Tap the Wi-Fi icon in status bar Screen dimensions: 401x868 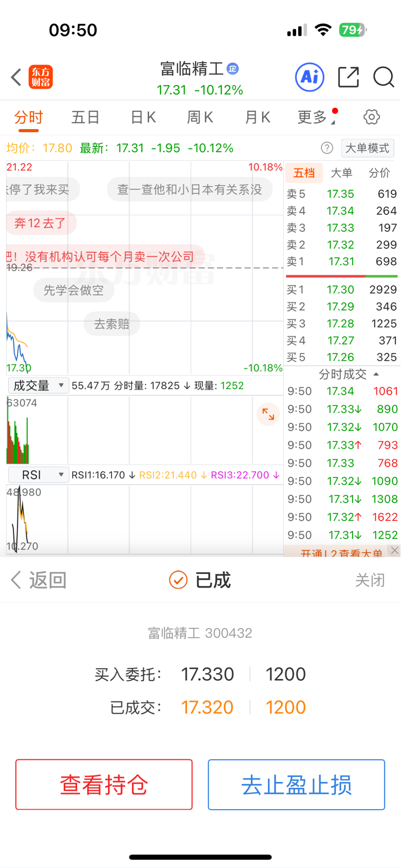coord(323,30)
